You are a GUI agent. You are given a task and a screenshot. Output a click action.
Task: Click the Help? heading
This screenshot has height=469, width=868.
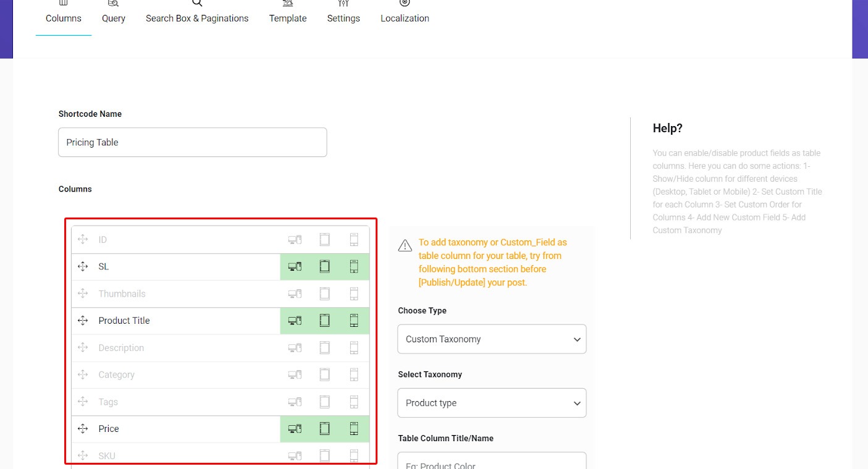(667, 128)
